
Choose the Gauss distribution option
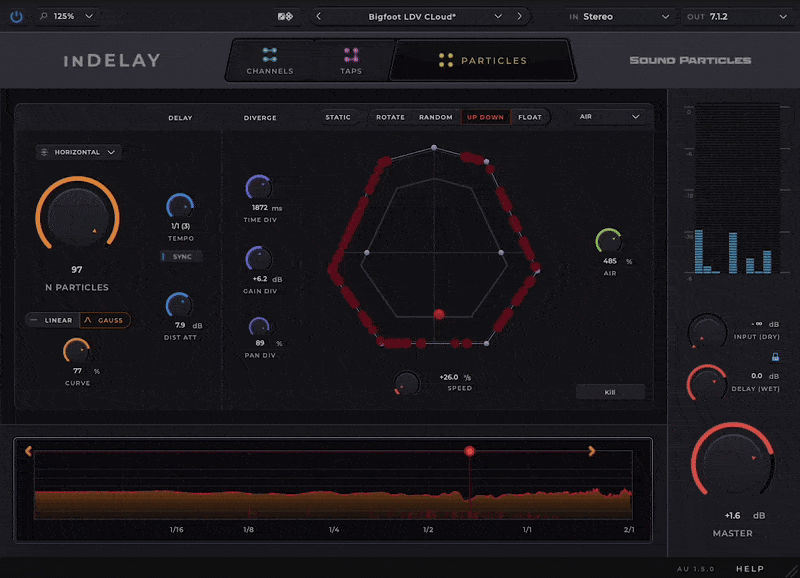105,320
